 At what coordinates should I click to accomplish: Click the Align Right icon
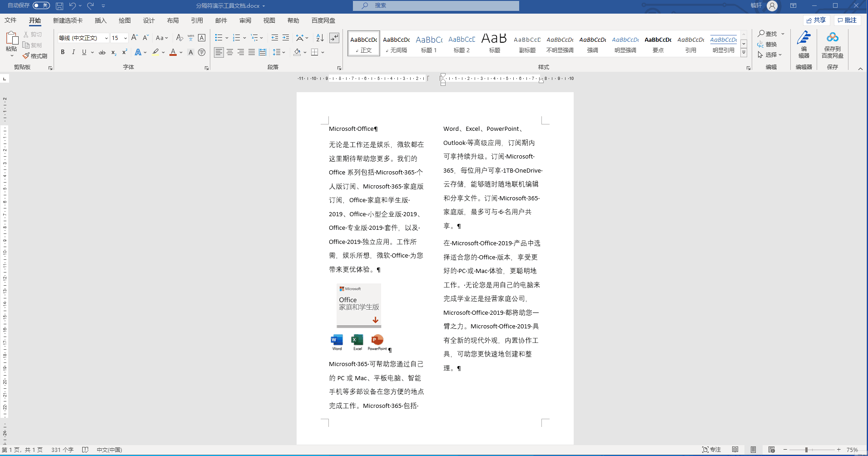241,52
